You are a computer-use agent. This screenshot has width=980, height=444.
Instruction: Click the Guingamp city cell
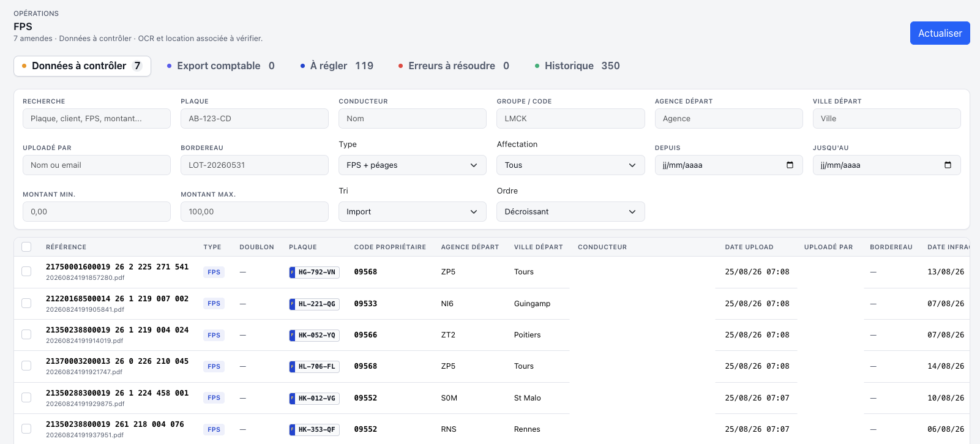(532, 304)
